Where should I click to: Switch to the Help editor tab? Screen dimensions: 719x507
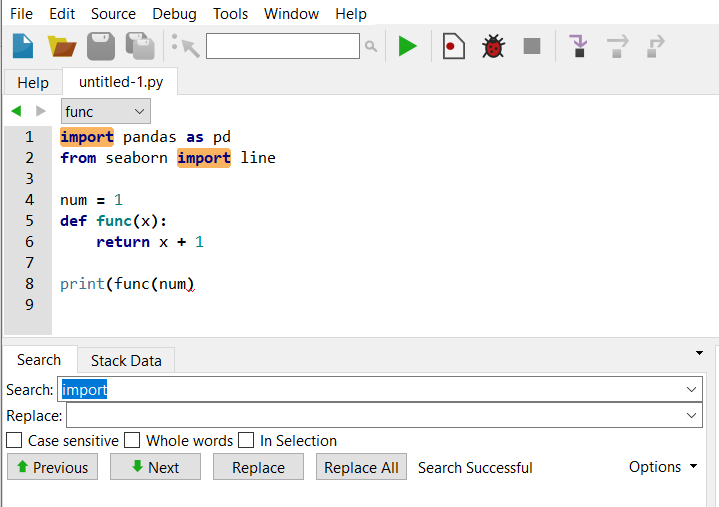coord(33,83)
